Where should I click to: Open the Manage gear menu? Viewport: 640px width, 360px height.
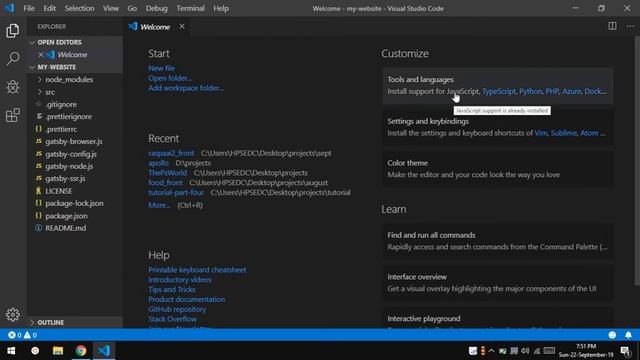click(13, 314)
